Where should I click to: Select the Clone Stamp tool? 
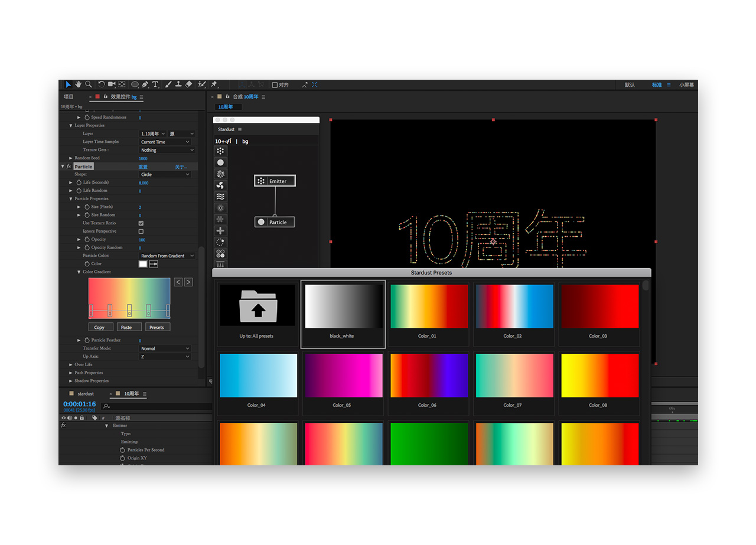(178, 84)
